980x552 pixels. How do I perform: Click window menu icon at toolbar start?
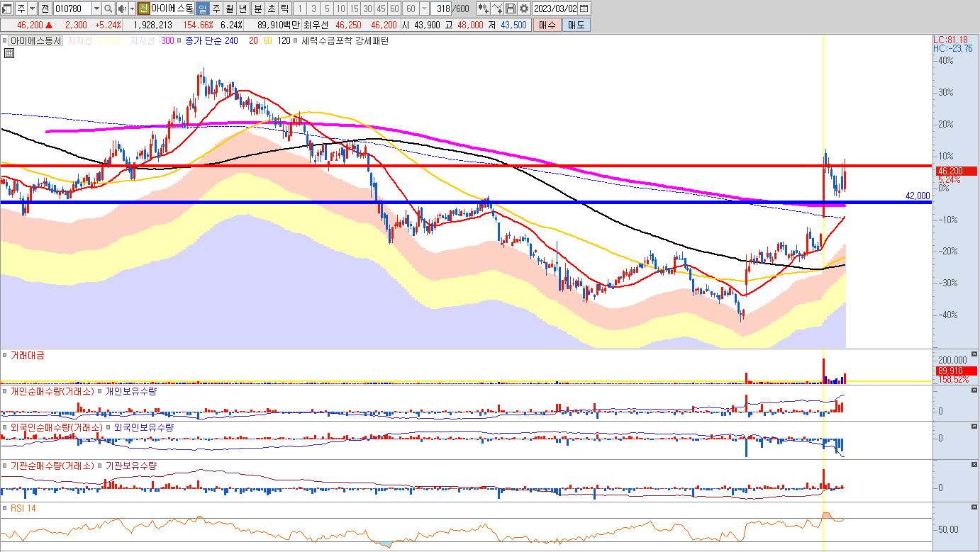pyautogui.click(x=6, y=9)
